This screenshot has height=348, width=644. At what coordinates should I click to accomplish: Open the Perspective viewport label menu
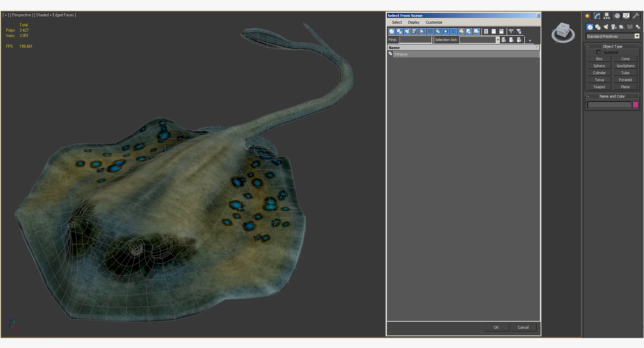click(x=22, y=15)
